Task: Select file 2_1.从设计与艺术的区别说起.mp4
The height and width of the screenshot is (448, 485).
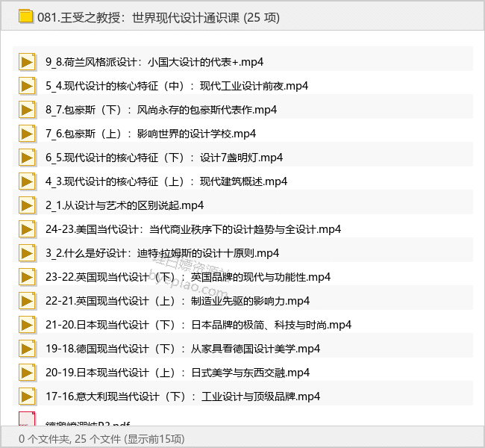Action: click(125, 205)
